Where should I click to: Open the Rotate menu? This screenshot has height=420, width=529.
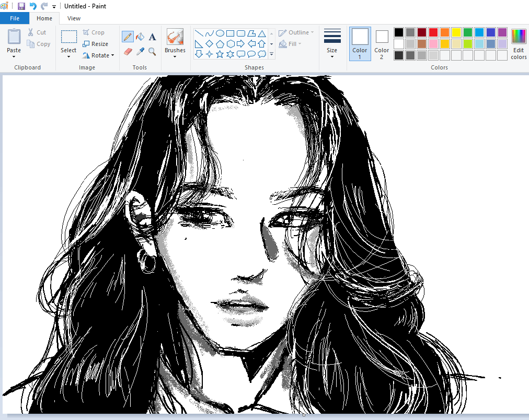coord(98,55)
